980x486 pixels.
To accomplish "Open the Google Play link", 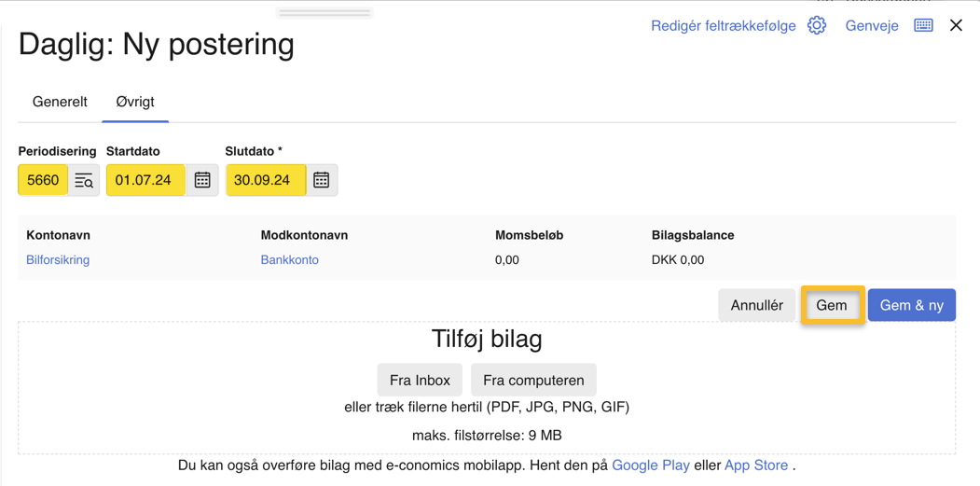I will pos(651,465).
